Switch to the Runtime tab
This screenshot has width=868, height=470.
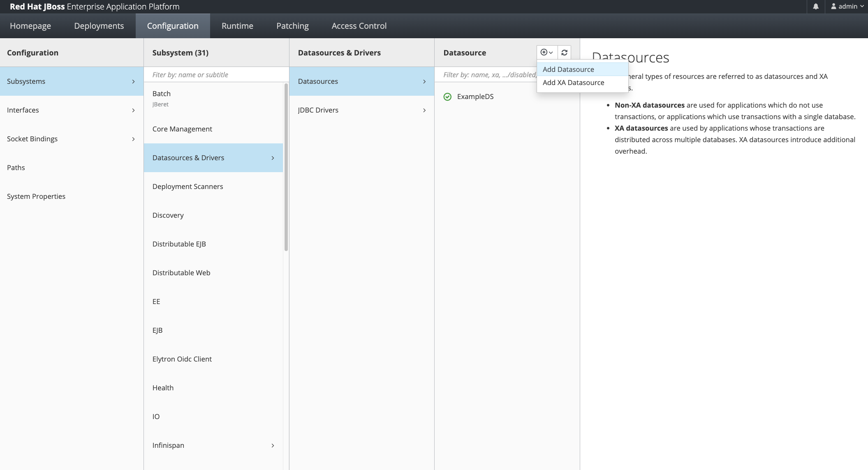click(x=237, y=26)
